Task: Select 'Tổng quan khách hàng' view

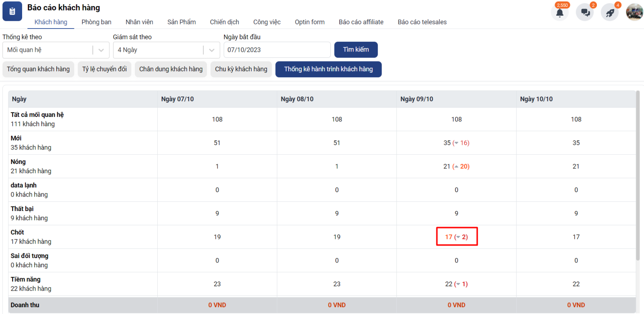Action: [x=38, y=69]
